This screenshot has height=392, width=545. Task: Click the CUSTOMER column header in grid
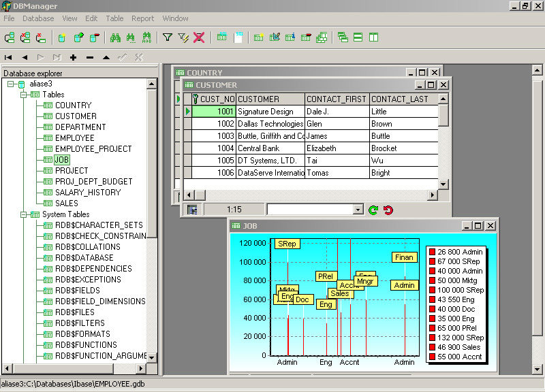270,99
